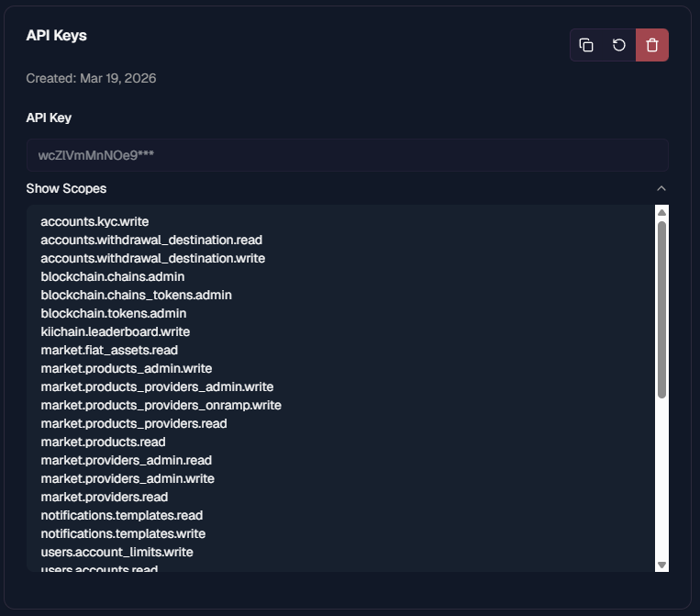Click the scopes list scrollbar down arrow

tap(661, 566)
